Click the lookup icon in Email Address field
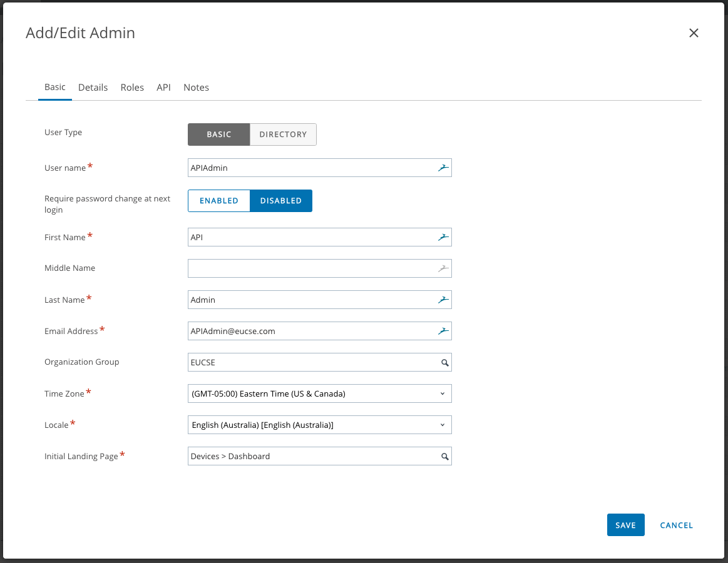 tap(443, 331)
